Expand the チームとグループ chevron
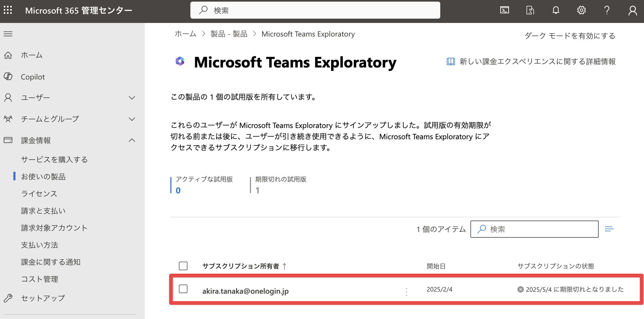This screenshot has height=319, width=644. [132, 119]
